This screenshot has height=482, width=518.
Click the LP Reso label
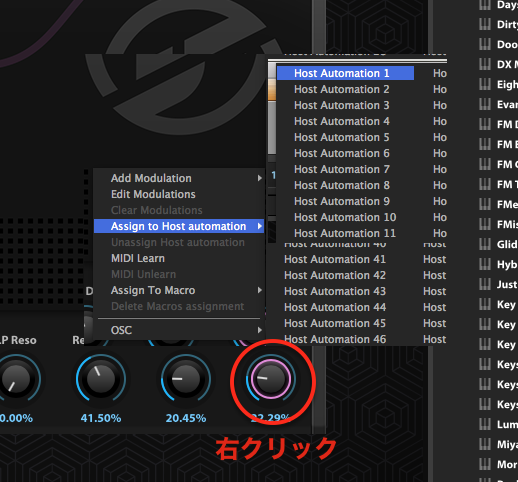[x=18, y=340]
